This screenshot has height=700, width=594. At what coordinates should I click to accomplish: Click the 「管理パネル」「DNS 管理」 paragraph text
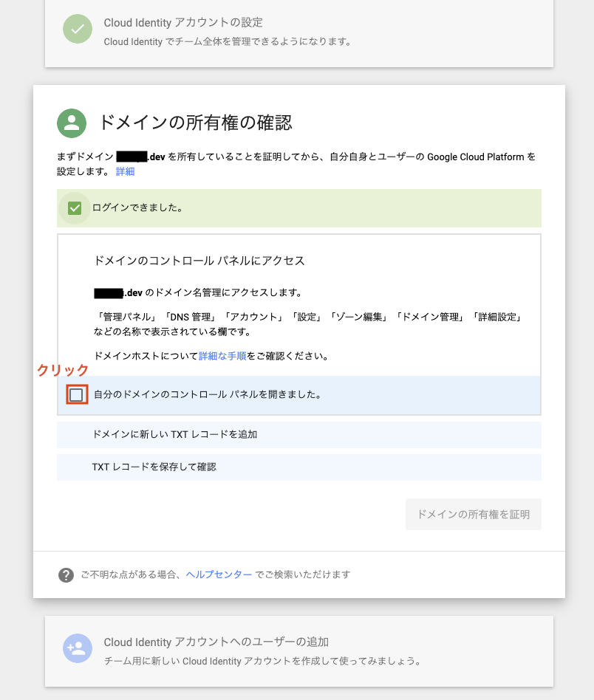pyautogui.click(x=308, y=324)
